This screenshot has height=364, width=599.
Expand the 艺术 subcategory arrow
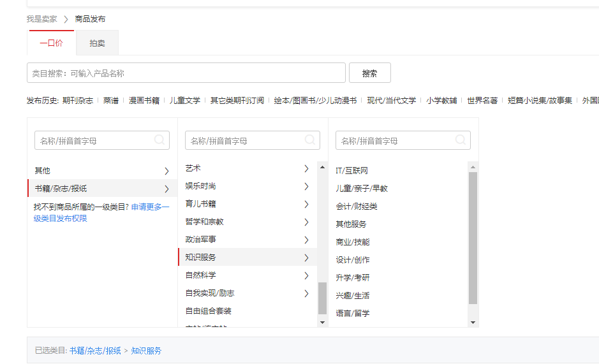[306, 168]
